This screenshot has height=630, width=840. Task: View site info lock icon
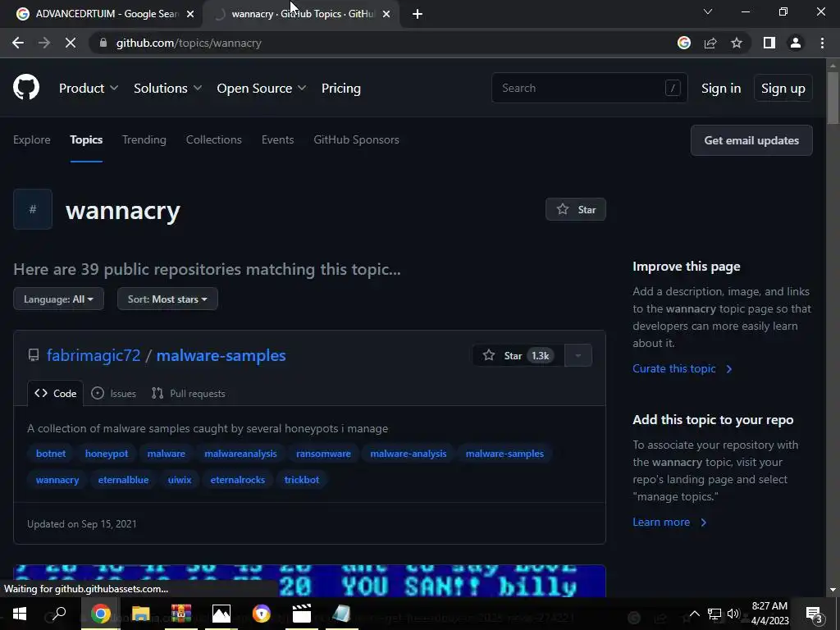[103, 43]
